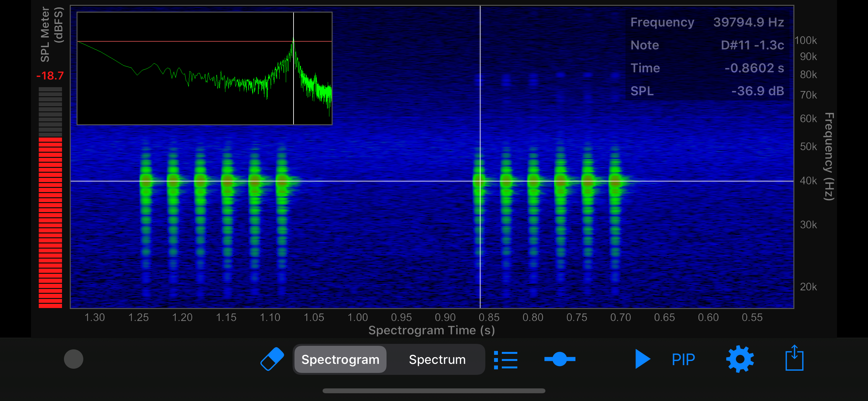Select the Spectrogram tab
This screenshot has width=868, height=401.
(x=340, y=360)
